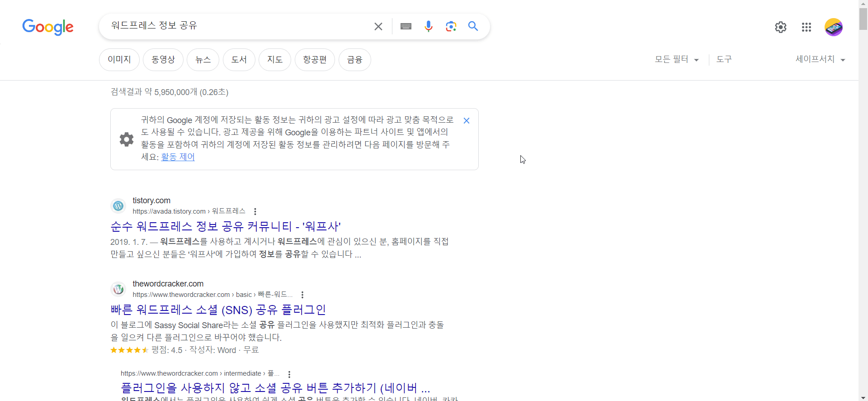Click the scrollbar down arrow

pyautogui.click(x=863, y=397)
